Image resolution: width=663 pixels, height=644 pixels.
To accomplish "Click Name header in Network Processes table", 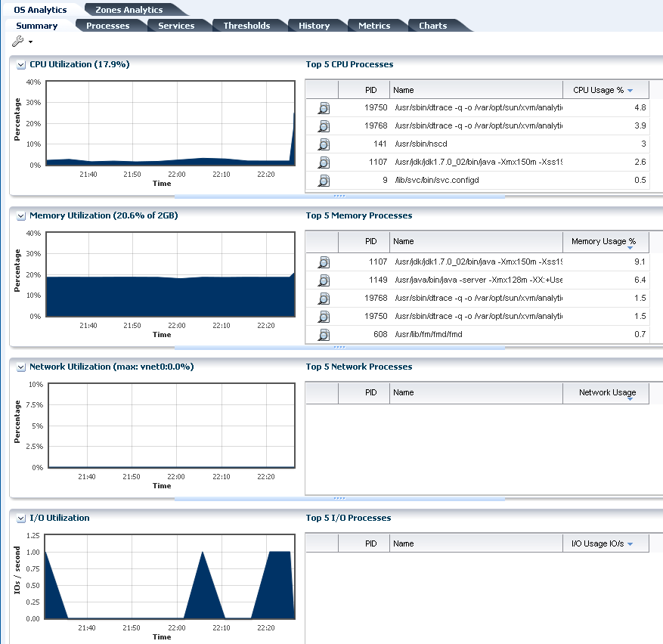I will tap(476, 393).
